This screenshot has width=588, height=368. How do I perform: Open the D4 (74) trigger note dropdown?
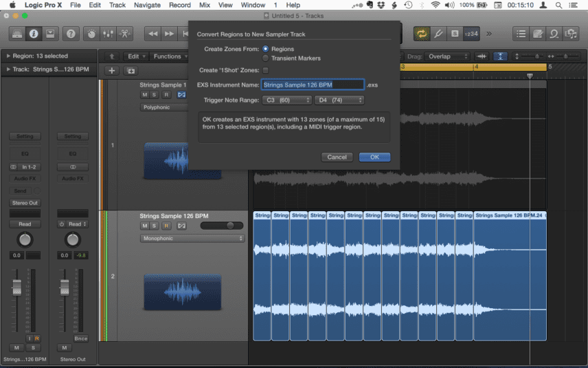(339, 100)
